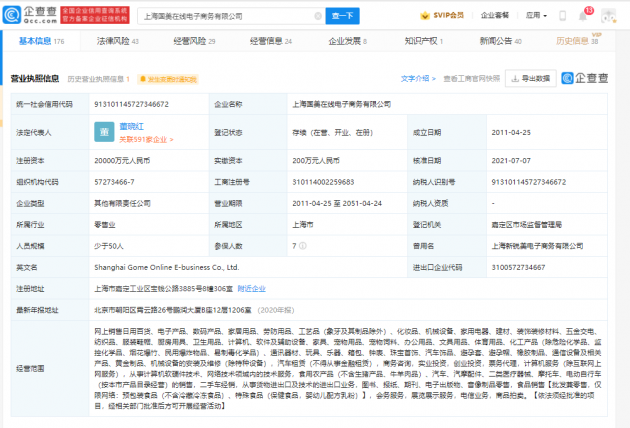Click the 曹 avatar of the legal representative

point(103,131)
